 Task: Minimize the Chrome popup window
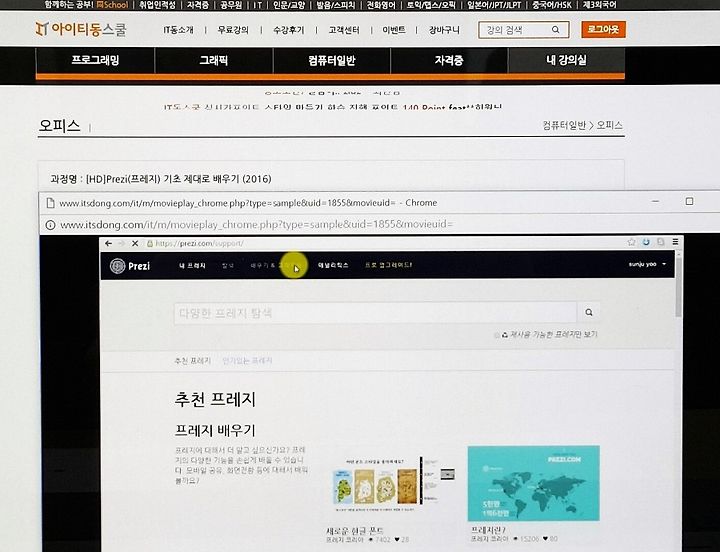point(655,202)
